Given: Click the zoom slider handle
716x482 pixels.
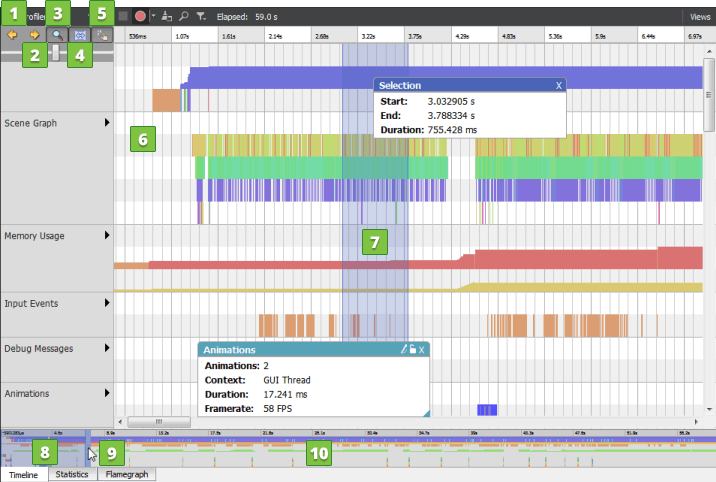Looking at the screenshot, I should click(56, 50).
